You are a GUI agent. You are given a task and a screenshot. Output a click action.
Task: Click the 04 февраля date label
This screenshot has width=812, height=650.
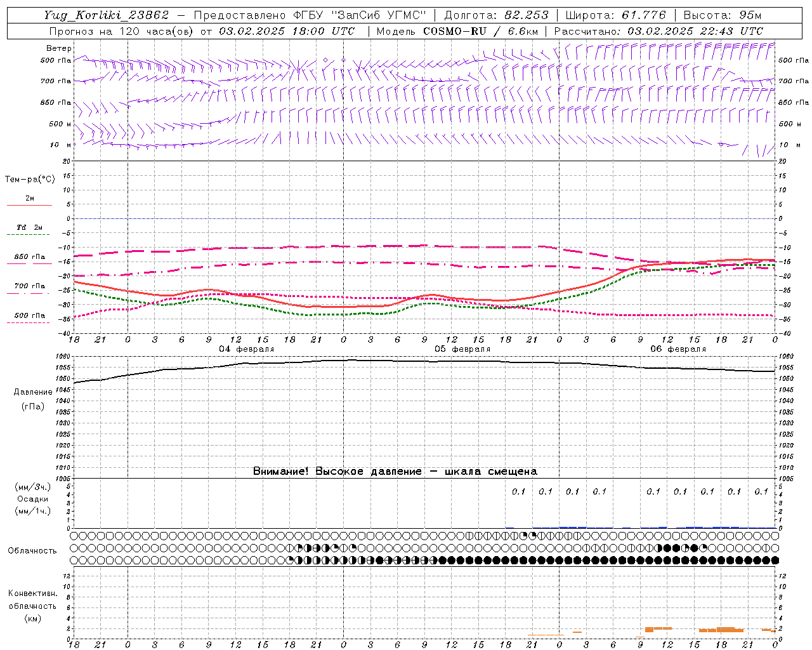coord(246,349)
